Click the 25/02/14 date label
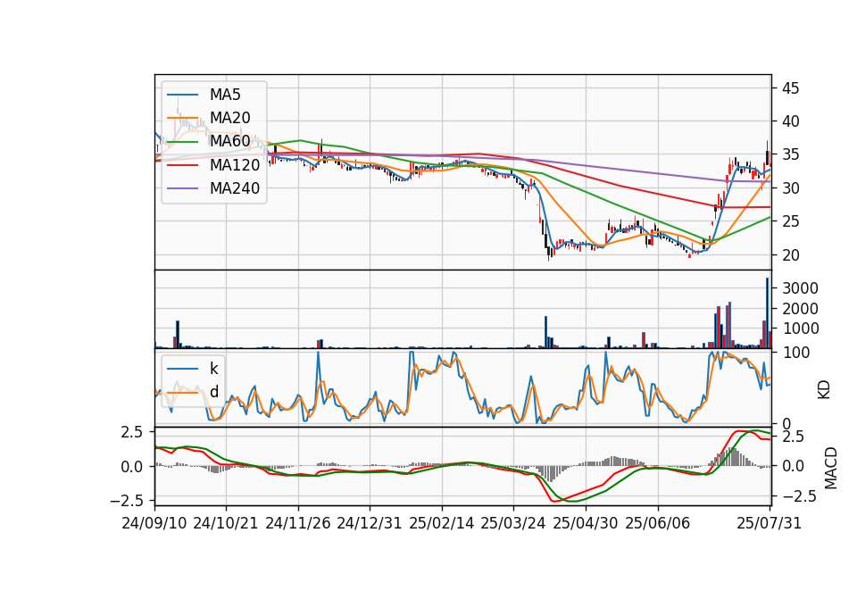The image size is (857, 616). pos(442,523)
